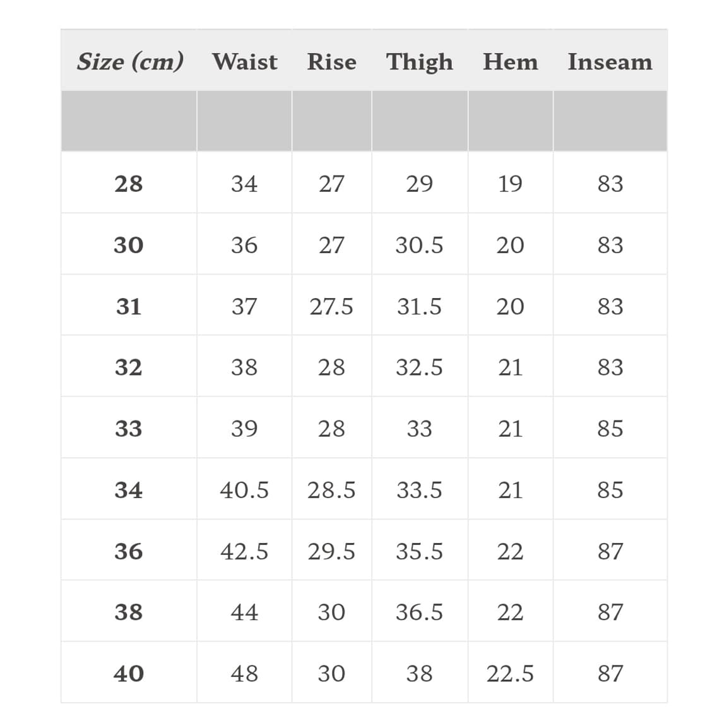Select the Thigh column header

click(420, 62)
